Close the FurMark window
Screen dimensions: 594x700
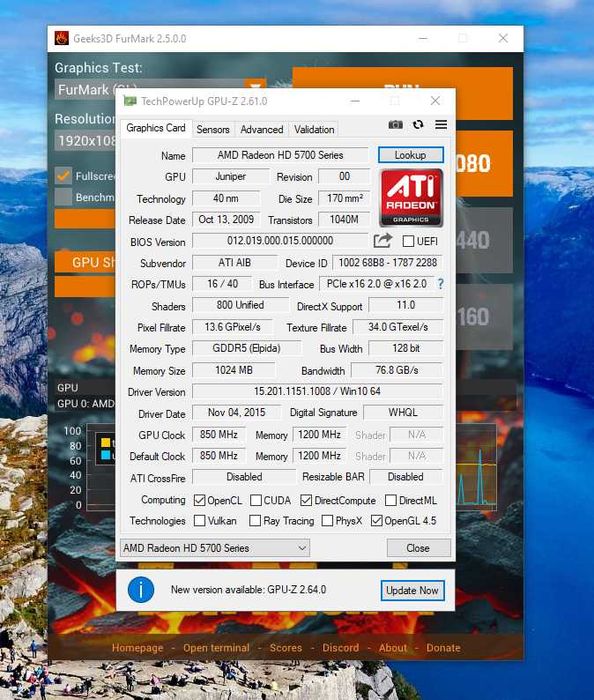(x=503, y=38)
